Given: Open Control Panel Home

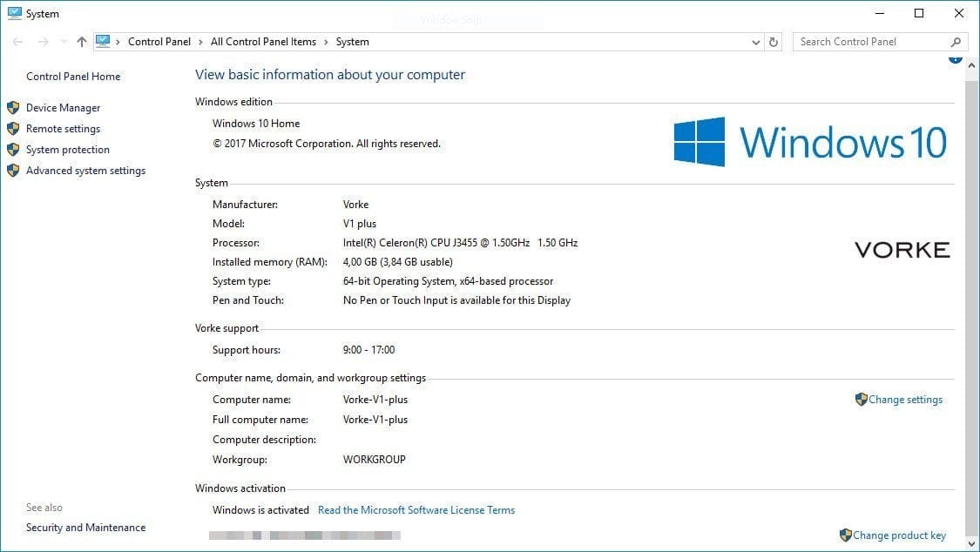Looking at the screenshot, I should (73, 77).
